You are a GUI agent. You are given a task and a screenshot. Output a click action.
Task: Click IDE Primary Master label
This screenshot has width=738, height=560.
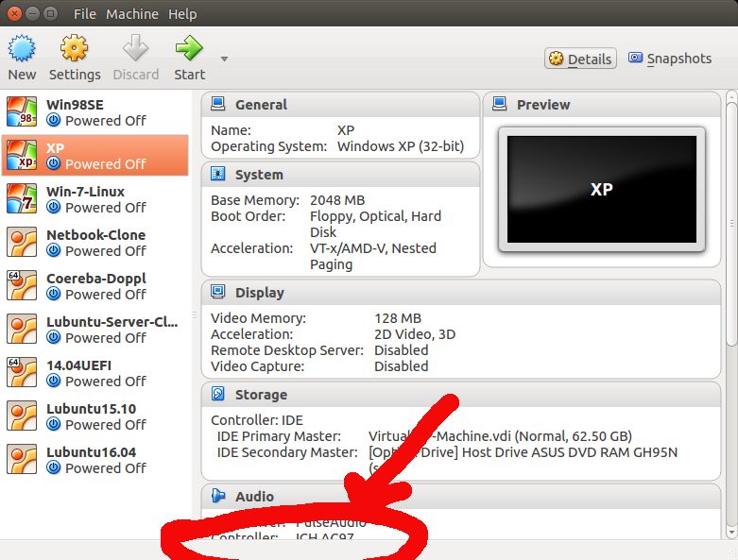pos(279,436)
